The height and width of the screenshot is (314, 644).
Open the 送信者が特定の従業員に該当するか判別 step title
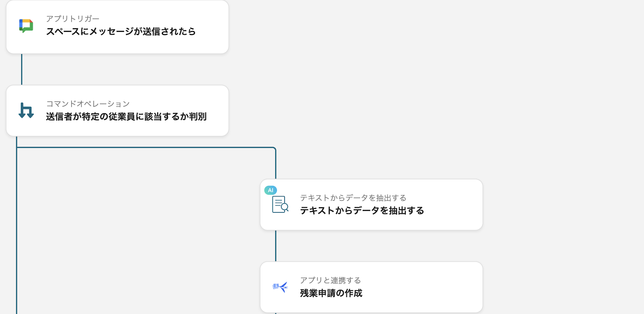[x=126, y=116]
